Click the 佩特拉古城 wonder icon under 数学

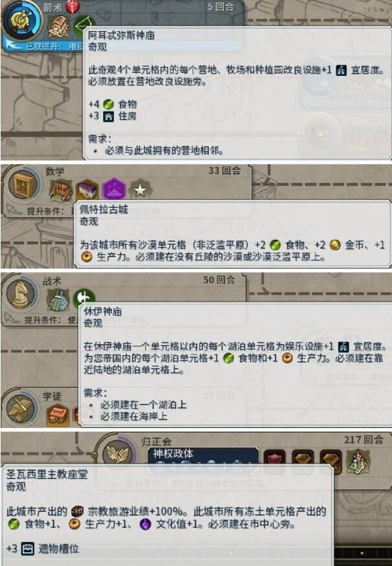point(61,191)
